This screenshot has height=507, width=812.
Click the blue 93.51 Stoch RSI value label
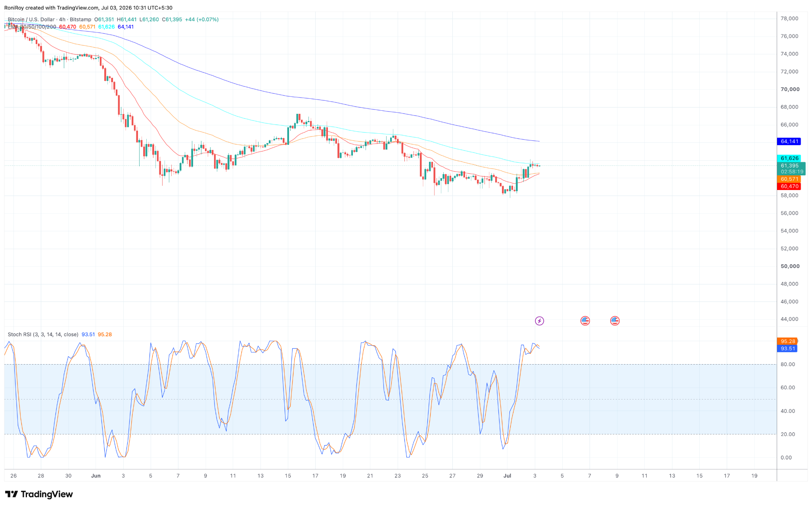pyautogui.click(x=787, y=348)
